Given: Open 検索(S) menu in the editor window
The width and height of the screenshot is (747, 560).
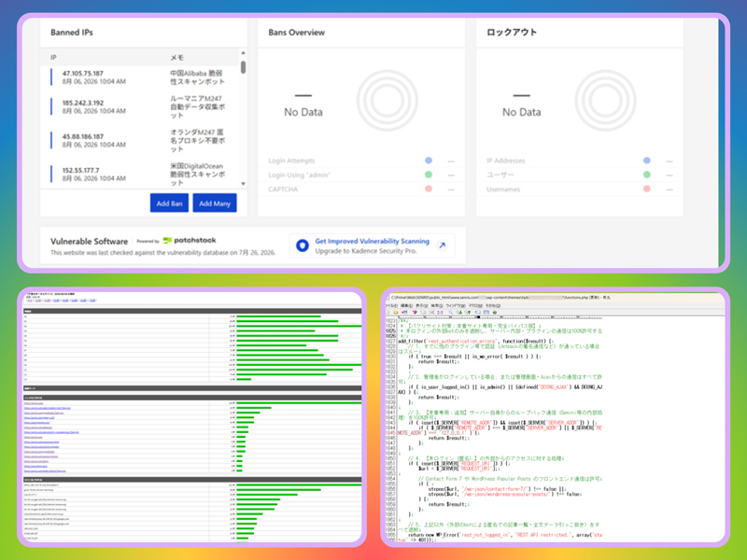Looking at the screenshot, I should pyautogui.click(x=437, y=306).
